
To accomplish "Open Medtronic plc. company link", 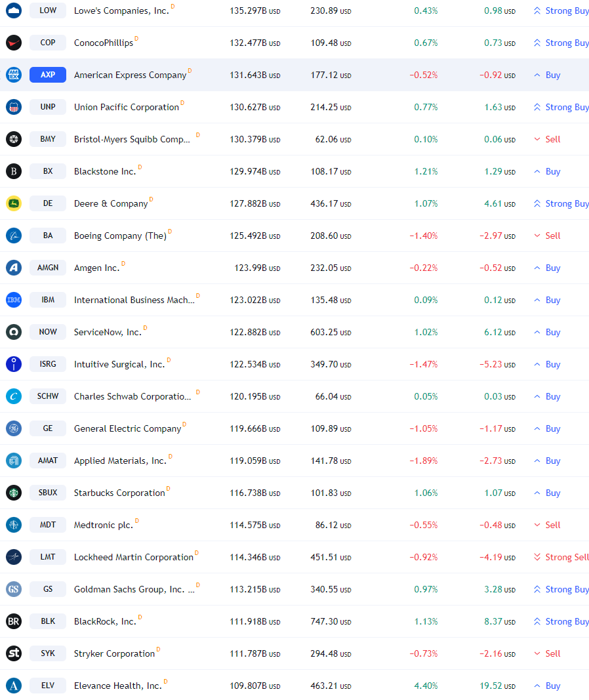I will (104, 525).
